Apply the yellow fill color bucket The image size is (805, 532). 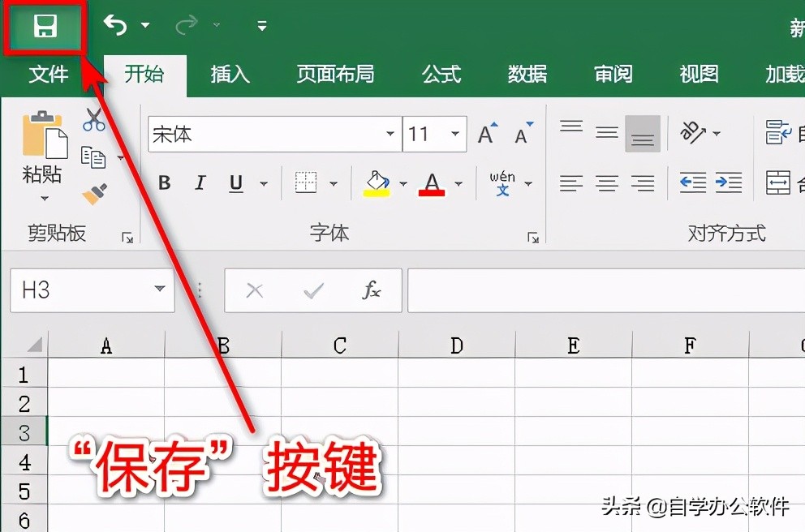(377, 183)
